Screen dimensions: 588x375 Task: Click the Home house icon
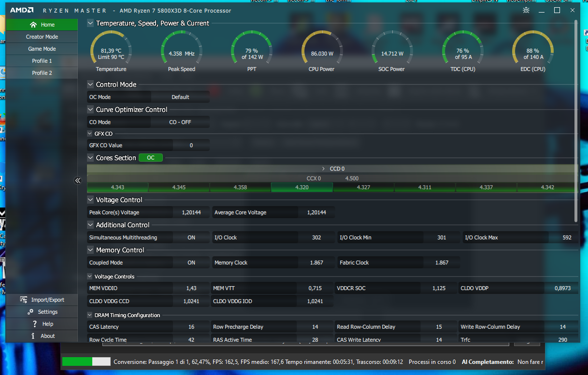tap(33, 25)
